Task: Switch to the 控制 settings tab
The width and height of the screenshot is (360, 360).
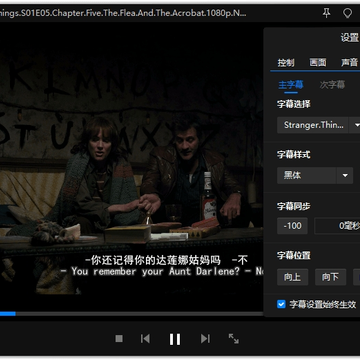Action: pyautogui.click(x=286, y=63)
